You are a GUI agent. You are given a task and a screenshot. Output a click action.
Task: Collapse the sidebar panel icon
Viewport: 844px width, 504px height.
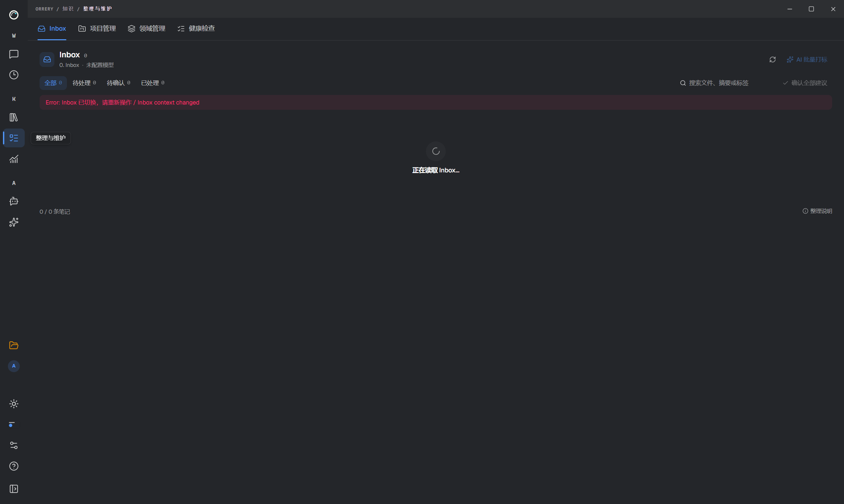[14, 489]
